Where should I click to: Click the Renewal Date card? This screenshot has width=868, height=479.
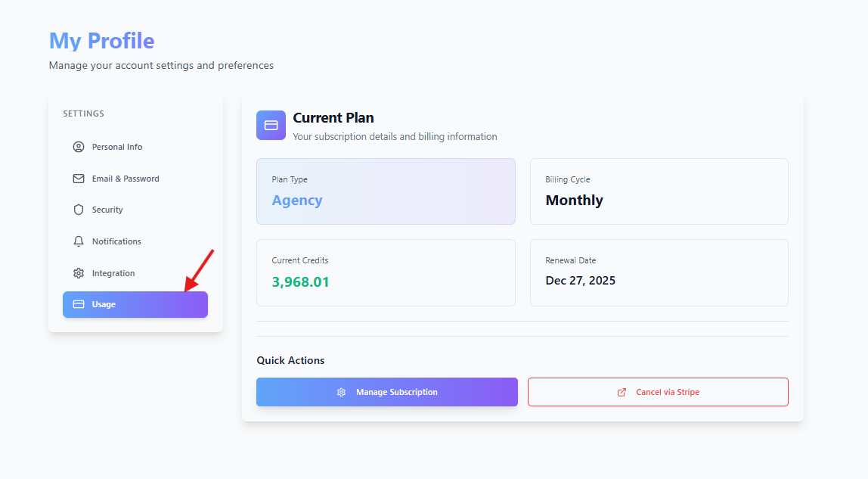coord(659,272)
